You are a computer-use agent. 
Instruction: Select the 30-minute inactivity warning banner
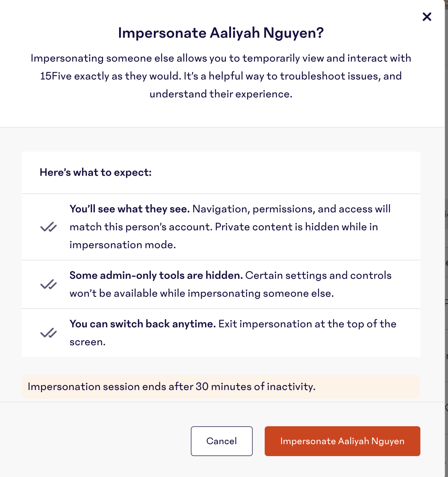pos(221,387)
